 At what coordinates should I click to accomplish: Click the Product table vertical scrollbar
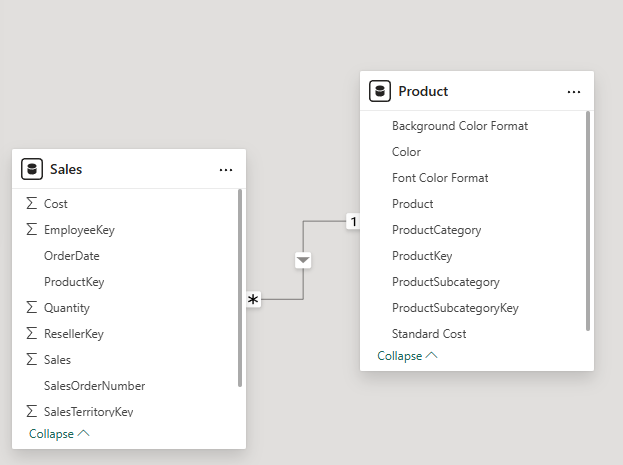588,220
